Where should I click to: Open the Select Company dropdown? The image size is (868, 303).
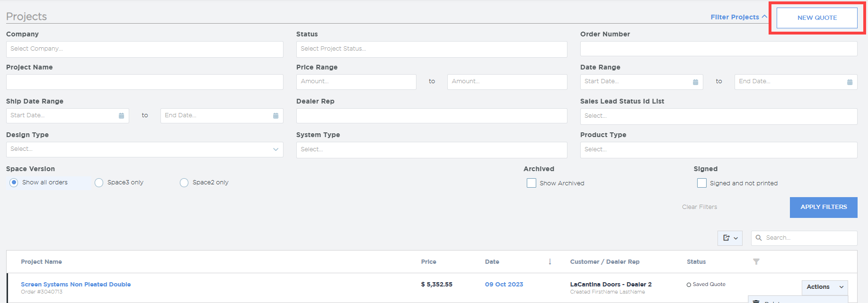point(145,49)
